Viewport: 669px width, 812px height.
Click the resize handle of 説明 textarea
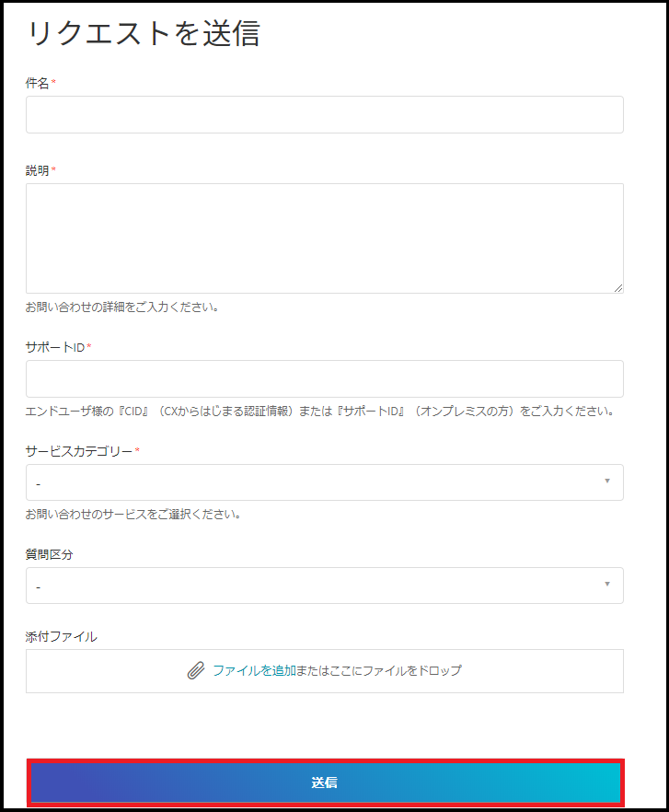pos(618,288)
